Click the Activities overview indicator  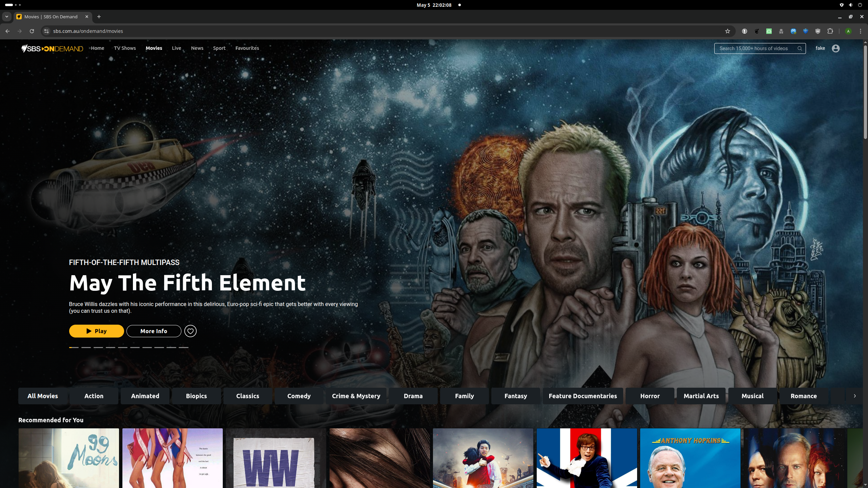pyautogui.click(x=13, y=5)
